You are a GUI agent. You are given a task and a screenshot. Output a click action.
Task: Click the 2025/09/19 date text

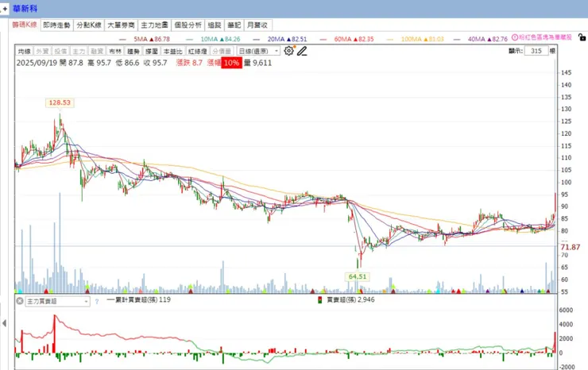37,63
